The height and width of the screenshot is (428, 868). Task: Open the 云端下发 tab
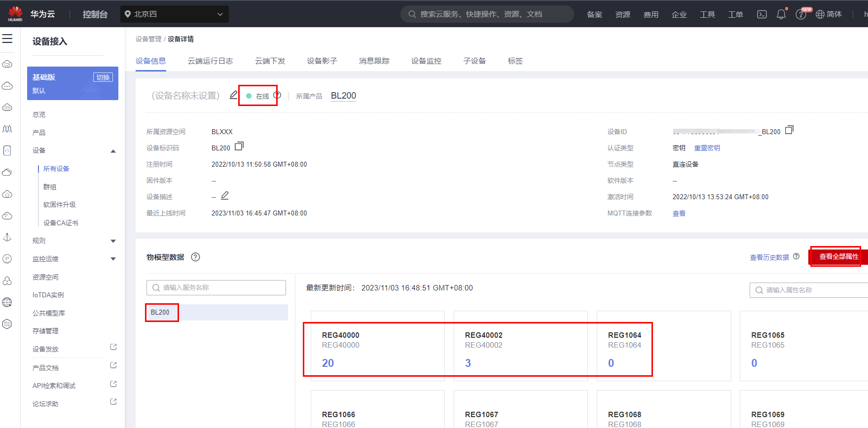pyautogui.click(x=270, y=61)
